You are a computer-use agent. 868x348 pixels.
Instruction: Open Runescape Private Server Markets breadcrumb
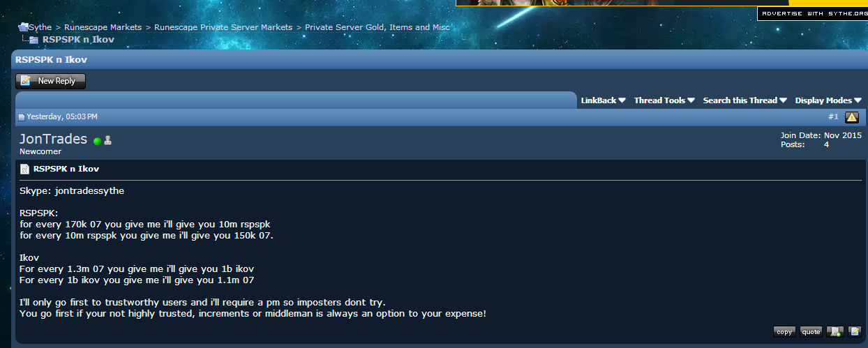click(223, 27)
